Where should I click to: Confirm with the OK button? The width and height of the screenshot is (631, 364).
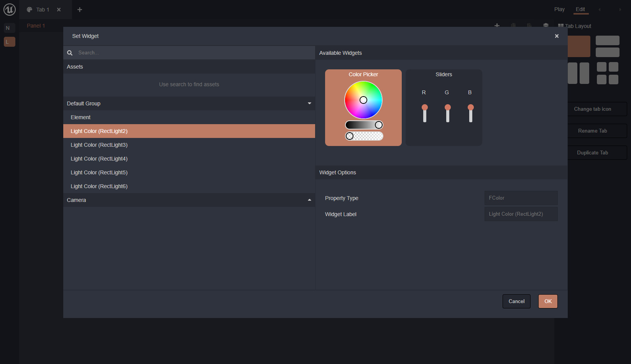548,301
